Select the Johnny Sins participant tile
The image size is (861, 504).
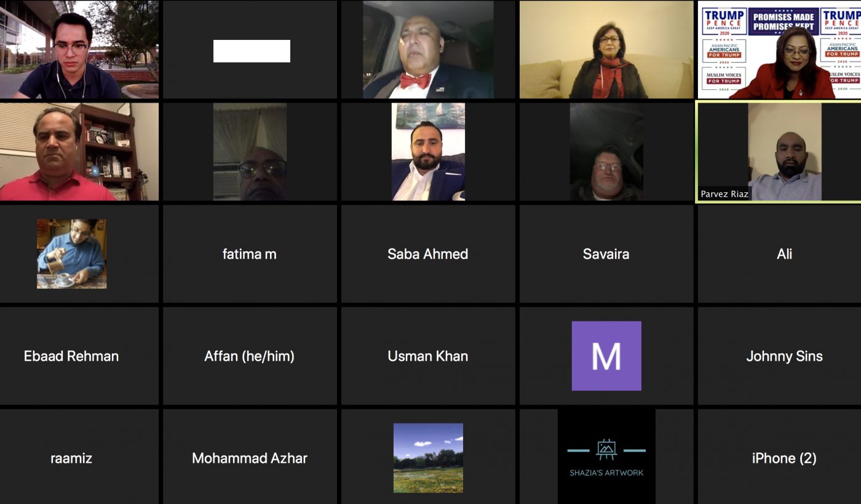tap(779, 356)
